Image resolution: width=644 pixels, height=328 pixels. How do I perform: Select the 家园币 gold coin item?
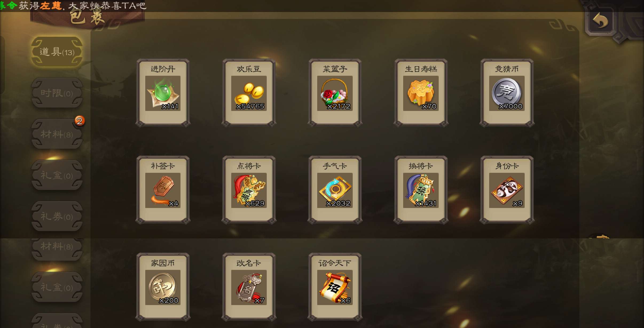163,287
